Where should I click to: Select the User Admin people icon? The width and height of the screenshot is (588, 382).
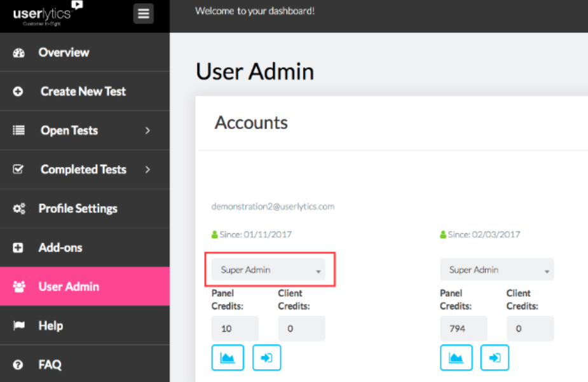pyautogui.click(x=18, y=286)
